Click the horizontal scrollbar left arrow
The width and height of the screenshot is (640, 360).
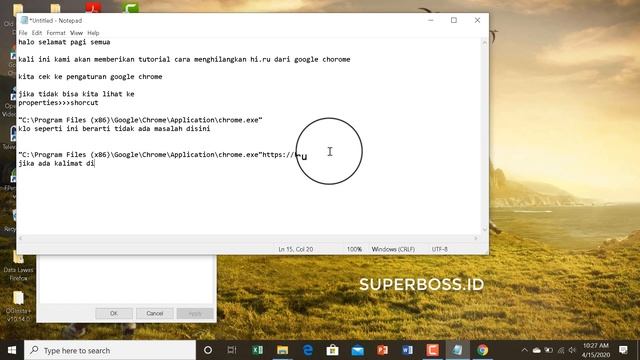[21, 238]
